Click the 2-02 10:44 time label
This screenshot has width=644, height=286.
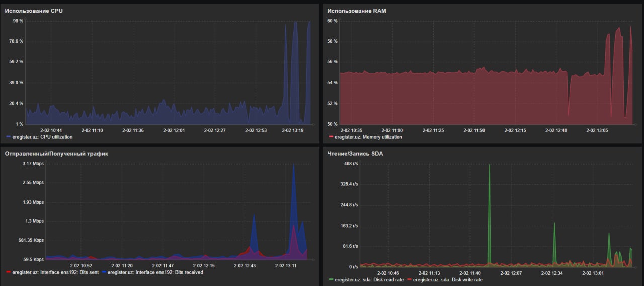click(51, 130)
